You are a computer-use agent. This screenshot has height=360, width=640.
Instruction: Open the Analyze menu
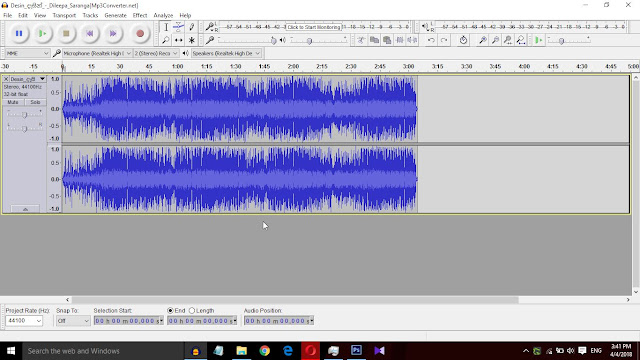[163, 15]
